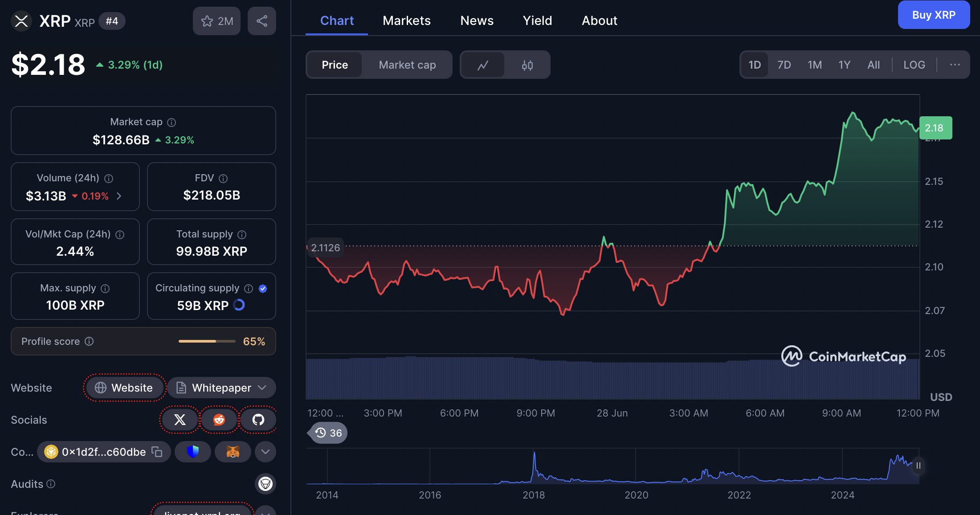Click the verified circulating supply badge

pyautogui.click(x=263, y=288)
